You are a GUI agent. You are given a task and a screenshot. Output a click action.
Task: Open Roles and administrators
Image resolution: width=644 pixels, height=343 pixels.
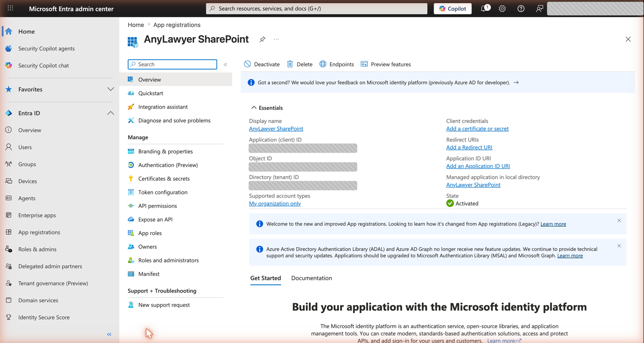[x=168, y=261]
